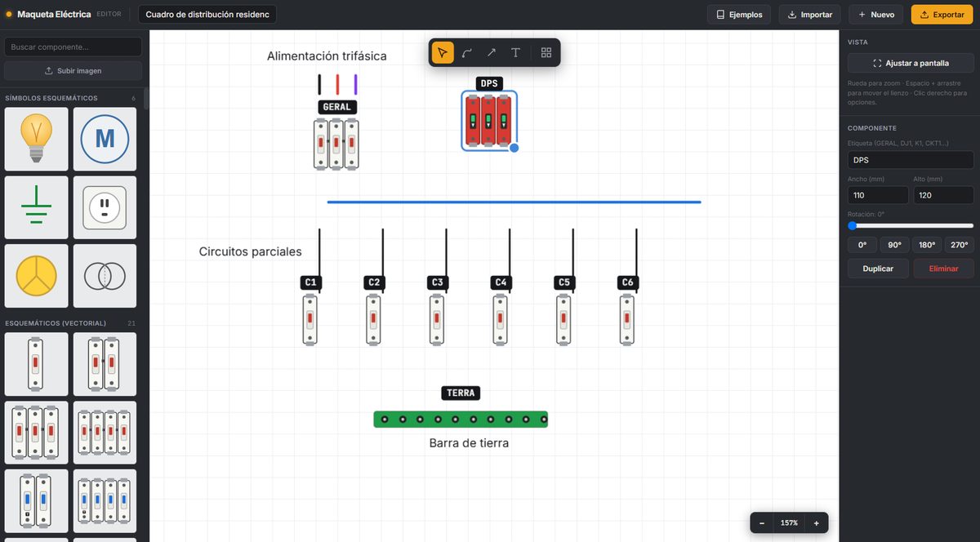Select the C4 circuit breaker
980x542 pixels.
point(501,319)
